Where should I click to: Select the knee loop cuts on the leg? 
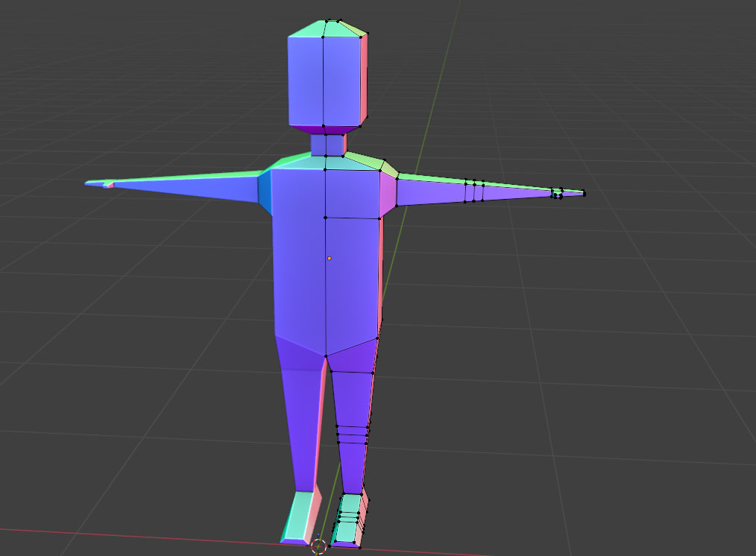(353, 434)
